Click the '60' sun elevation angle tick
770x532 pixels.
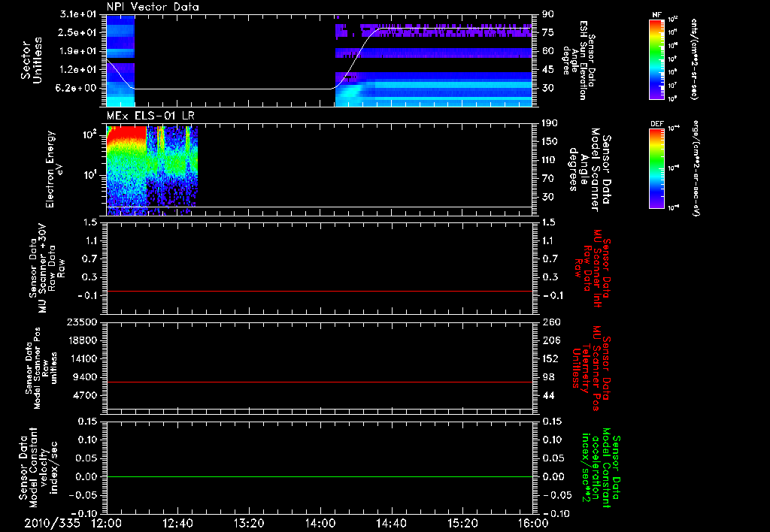pyautogui.click(x=548, y=51)
